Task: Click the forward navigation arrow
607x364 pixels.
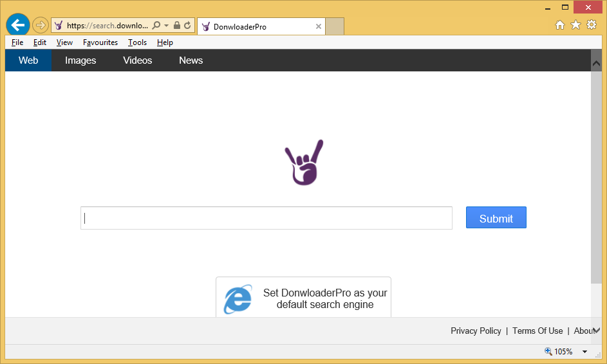Action: 41,26
